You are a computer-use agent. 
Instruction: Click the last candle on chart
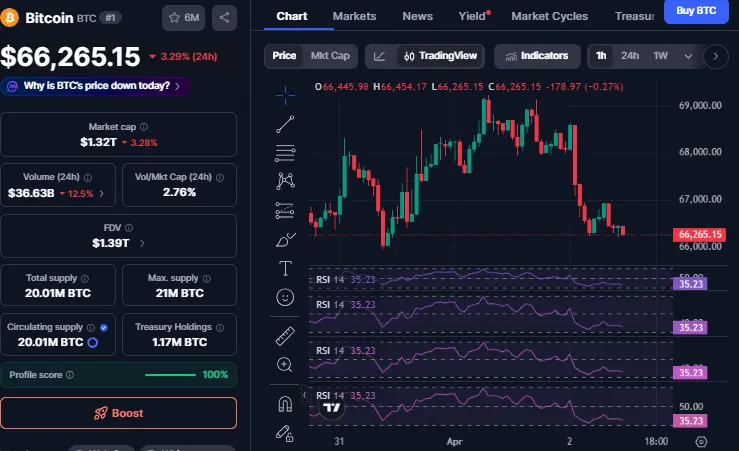[623, 230]
